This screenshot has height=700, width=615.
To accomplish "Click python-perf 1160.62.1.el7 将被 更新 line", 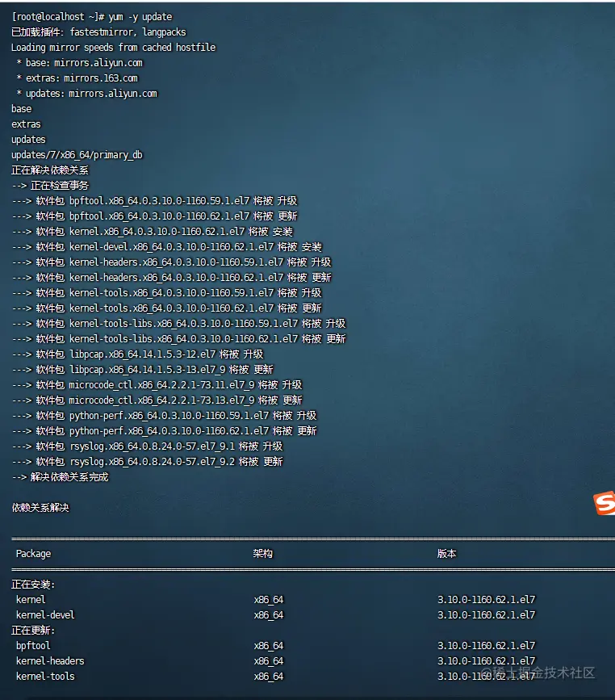I will 164,431.
